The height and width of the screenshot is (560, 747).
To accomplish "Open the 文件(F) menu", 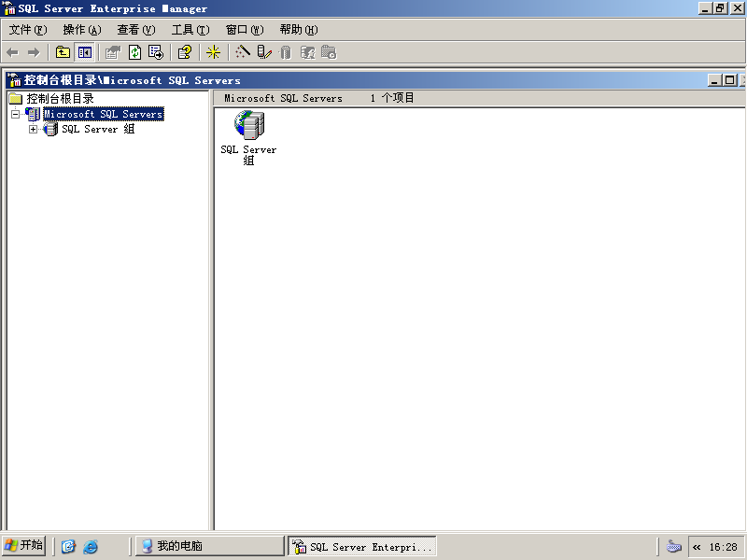I will coord(28,30).
